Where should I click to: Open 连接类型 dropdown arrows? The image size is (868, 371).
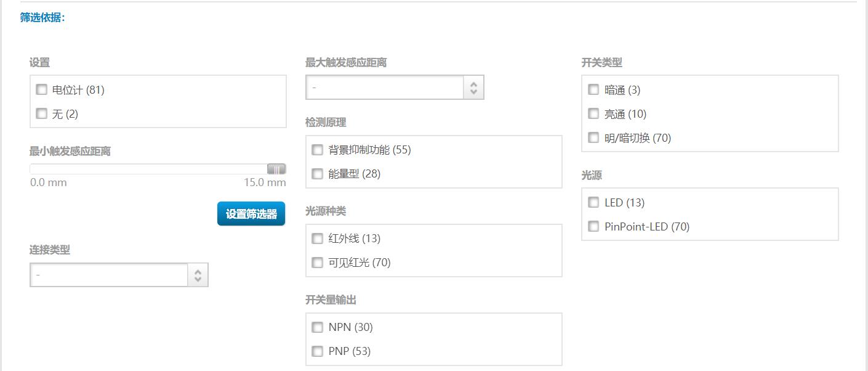[x=198, y=275]
